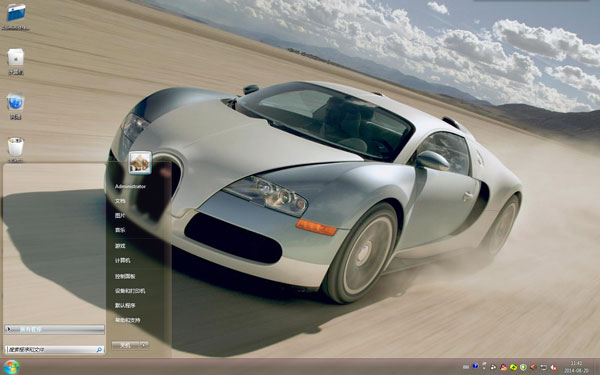600x375 pixels.
Task: Click the white shapes tray icon
Action: coord(493,367)
